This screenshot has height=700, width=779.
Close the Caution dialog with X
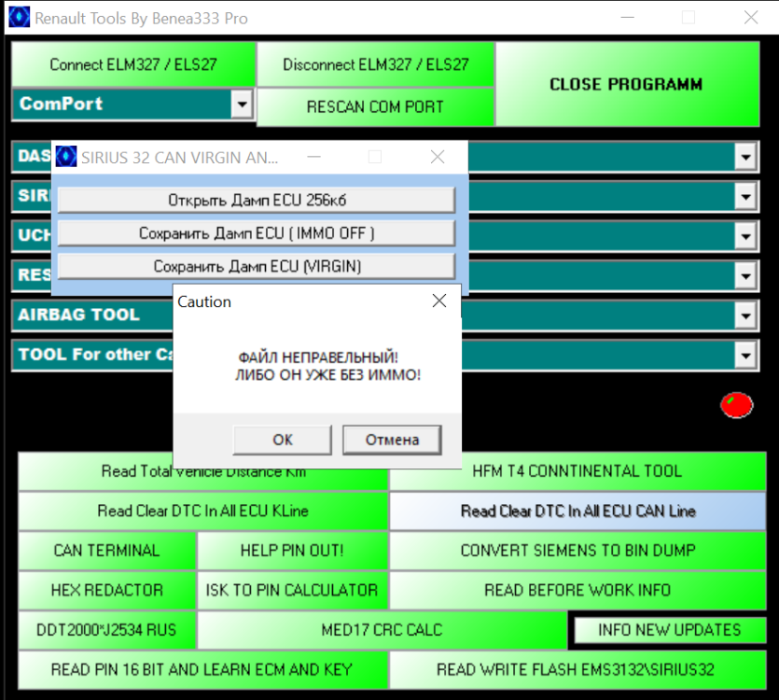[439, 301]
